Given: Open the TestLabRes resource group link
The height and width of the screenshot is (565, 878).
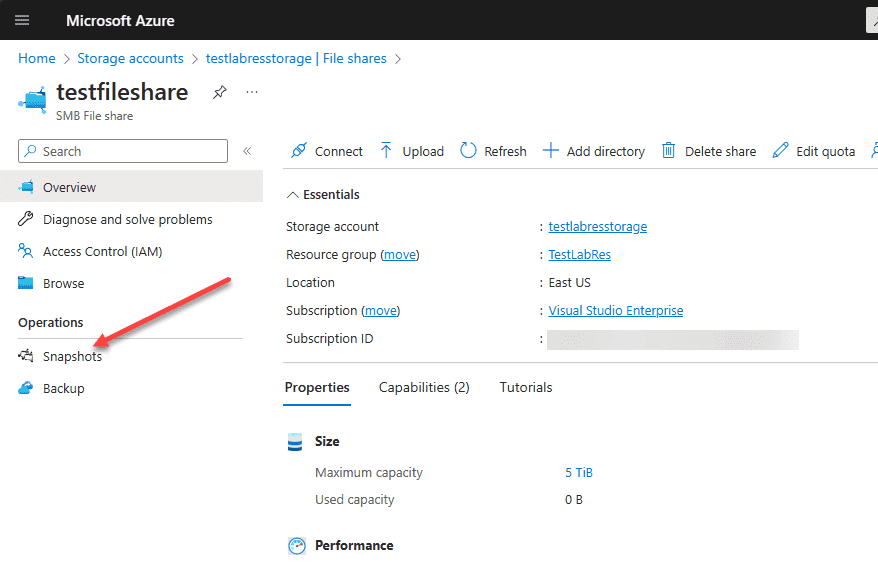Looking at the screenshot, I should [x=580, y=254].
